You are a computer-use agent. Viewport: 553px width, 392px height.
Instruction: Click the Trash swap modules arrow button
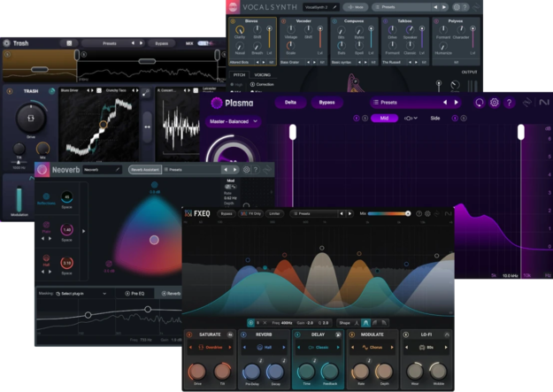tap(147, 127)
